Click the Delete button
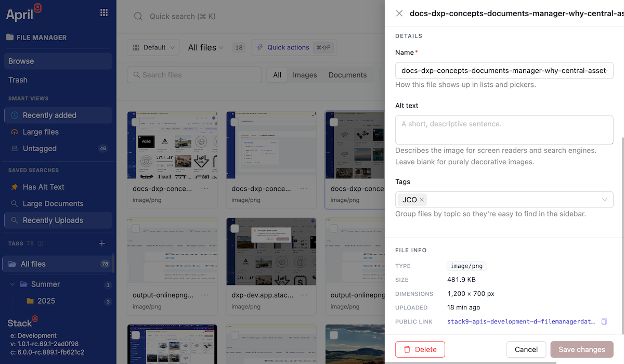Viewport: 624px width, 364px height. tap(420, 349)
